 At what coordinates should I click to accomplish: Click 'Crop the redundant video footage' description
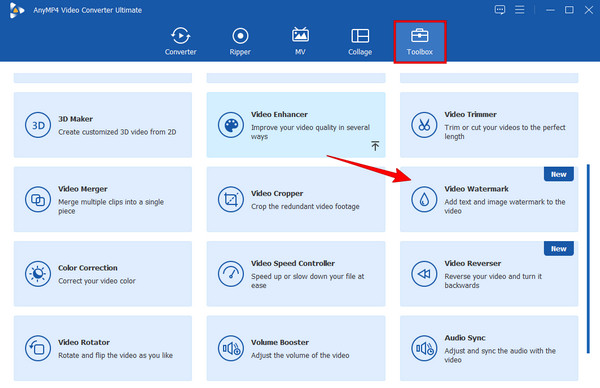[305, 207]
